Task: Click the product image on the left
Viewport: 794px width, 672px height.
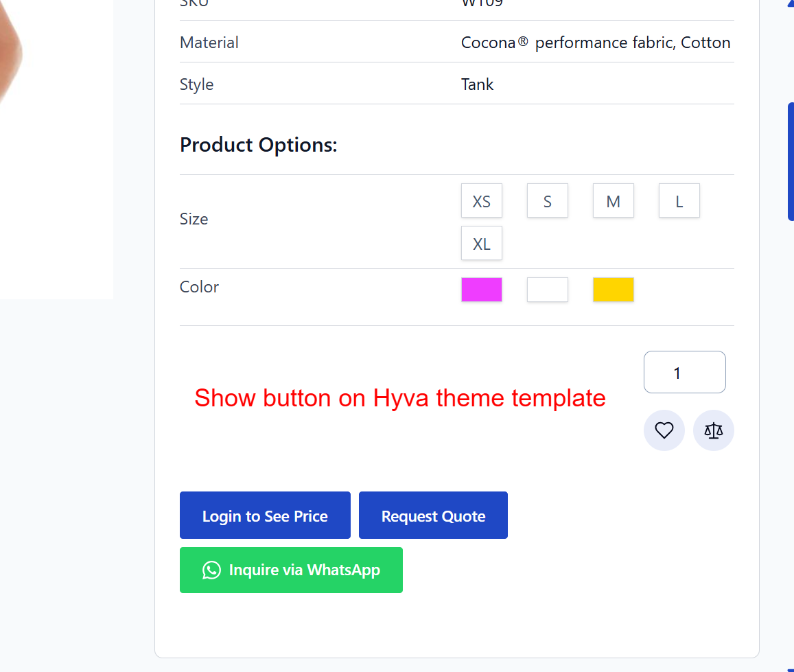Action: pos(55,137)
